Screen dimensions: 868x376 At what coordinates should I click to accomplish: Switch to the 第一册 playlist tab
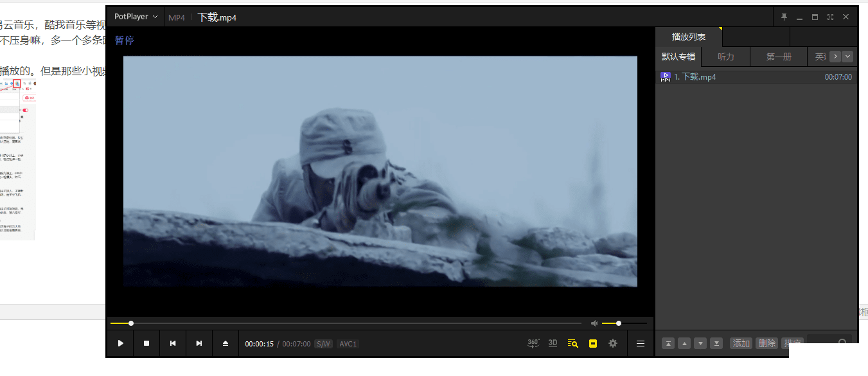click(779, 57)
